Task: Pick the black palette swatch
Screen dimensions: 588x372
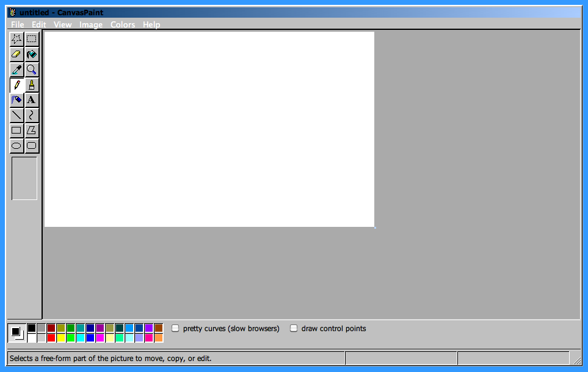Action: (x=32, y=328)
